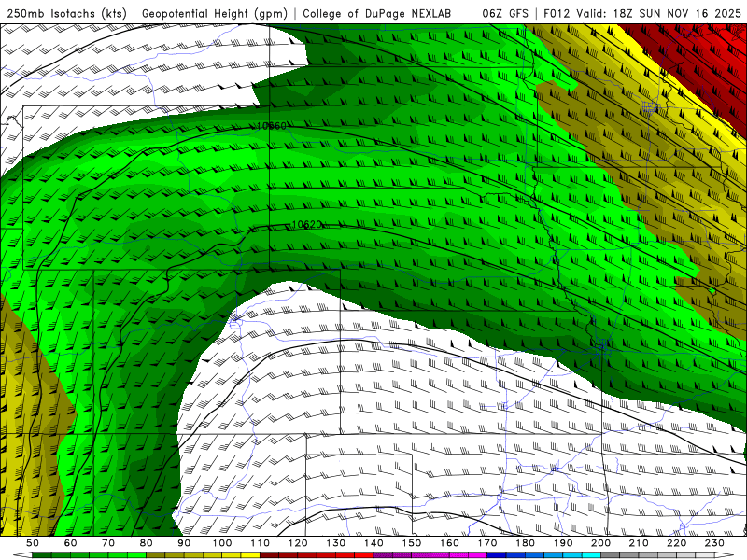Click the 'F012 Valid: 18Z SUN NOV 16 2025' text

pyautogui.click(x=642, y=13)
